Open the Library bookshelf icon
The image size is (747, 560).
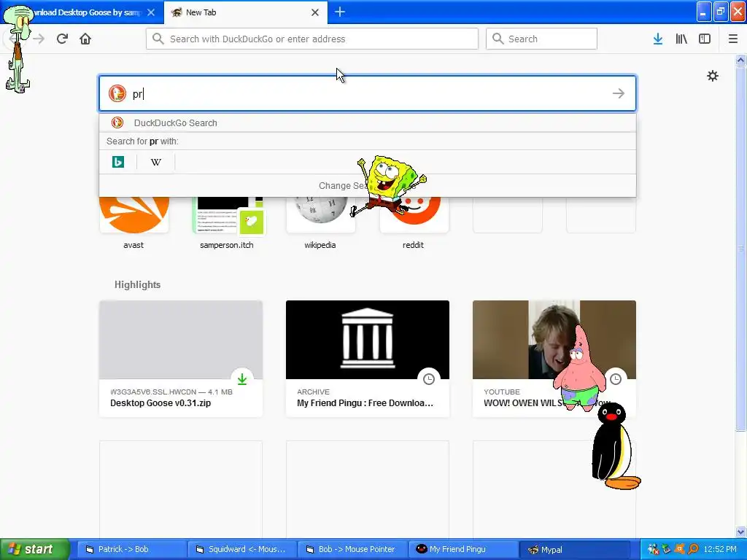point(681,39)
